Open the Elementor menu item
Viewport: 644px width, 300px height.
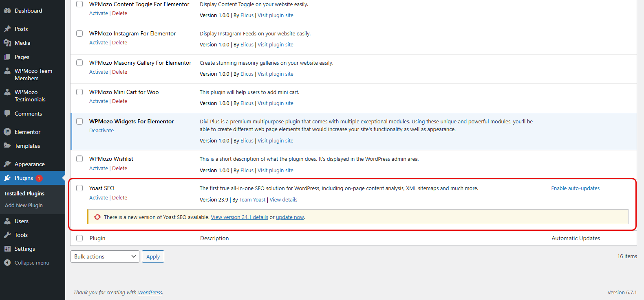27,132
